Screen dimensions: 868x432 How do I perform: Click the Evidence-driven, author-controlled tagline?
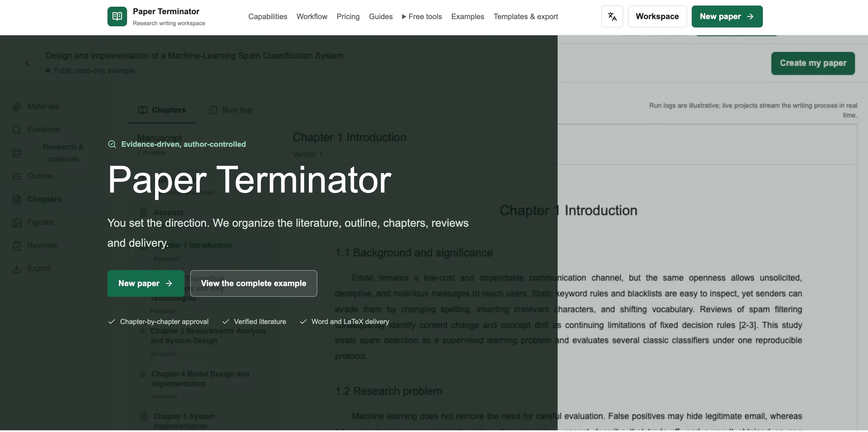[x=183, y=144]
